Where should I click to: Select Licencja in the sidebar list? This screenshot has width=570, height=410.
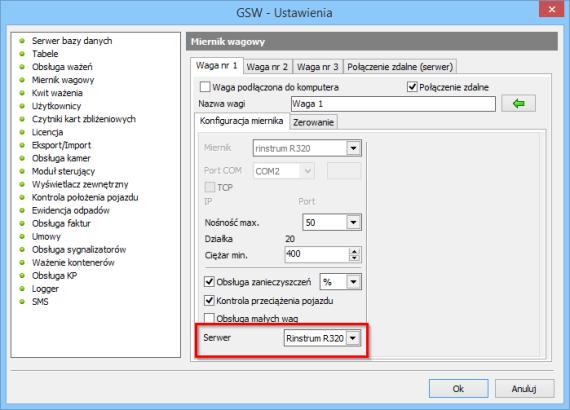pyautogui.click(x=47, y=132)
